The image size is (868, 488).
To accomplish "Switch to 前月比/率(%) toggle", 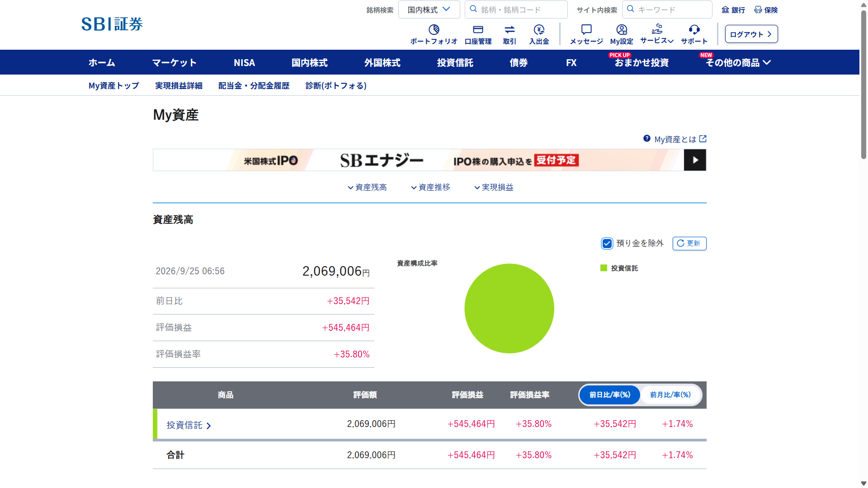I will pyautogui.click(x=670, y=395).
